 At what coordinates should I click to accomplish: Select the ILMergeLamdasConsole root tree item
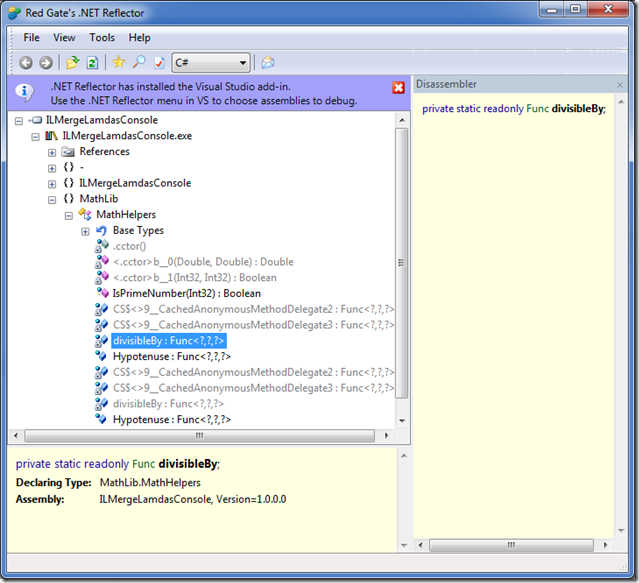tap(101, 120)
